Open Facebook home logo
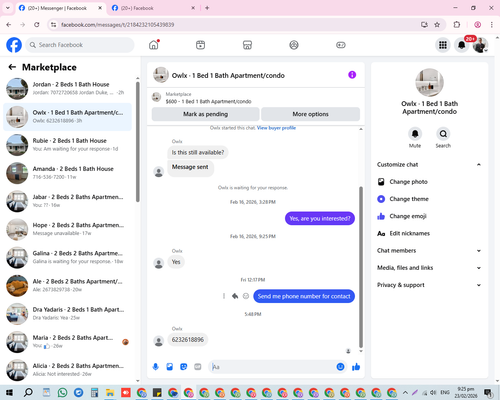 pos(14,45)
